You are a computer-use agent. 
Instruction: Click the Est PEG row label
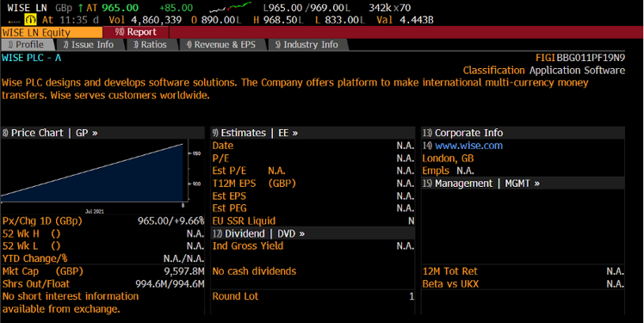coord(229,208)
